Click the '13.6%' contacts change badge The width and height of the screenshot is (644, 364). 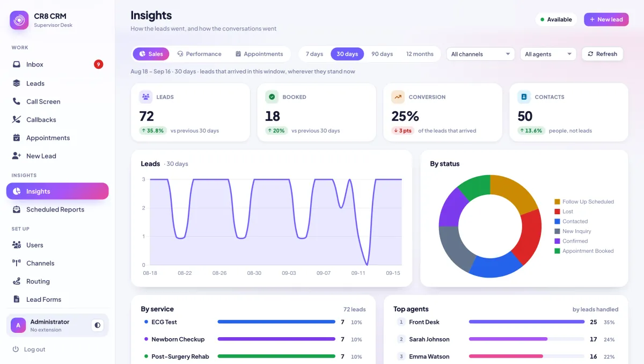click(531, 130)
